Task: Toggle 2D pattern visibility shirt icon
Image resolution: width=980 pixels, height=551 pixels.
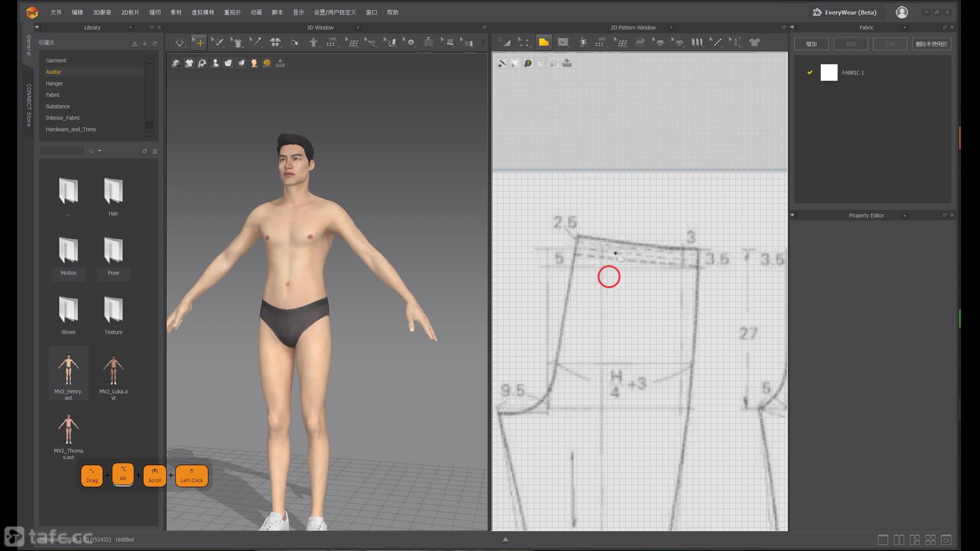Action: point(515,63)
